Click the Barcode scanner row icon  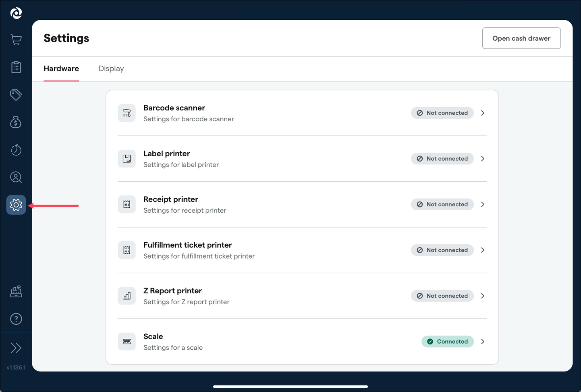[x=127, y=113]
